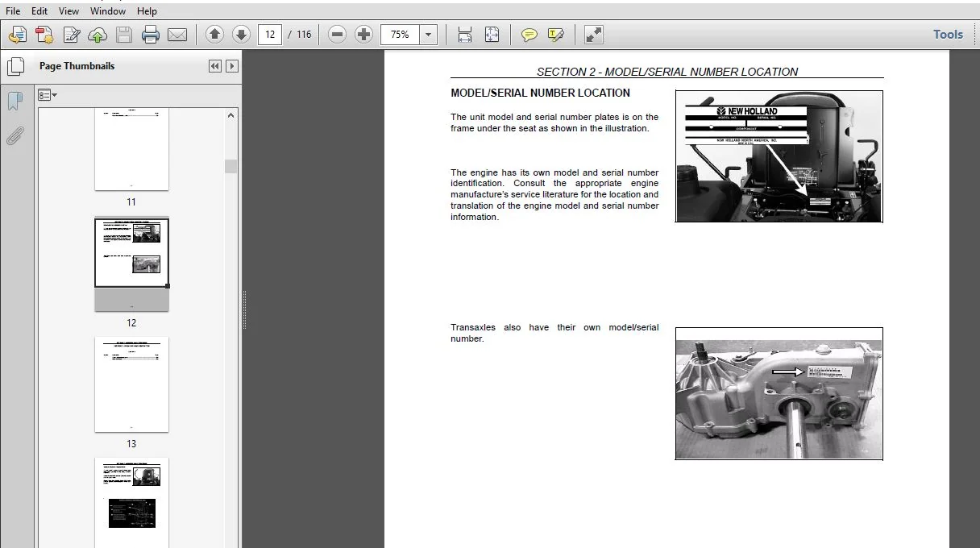Open the Help menu
The image size is (980, 548).
pos(147,11)
